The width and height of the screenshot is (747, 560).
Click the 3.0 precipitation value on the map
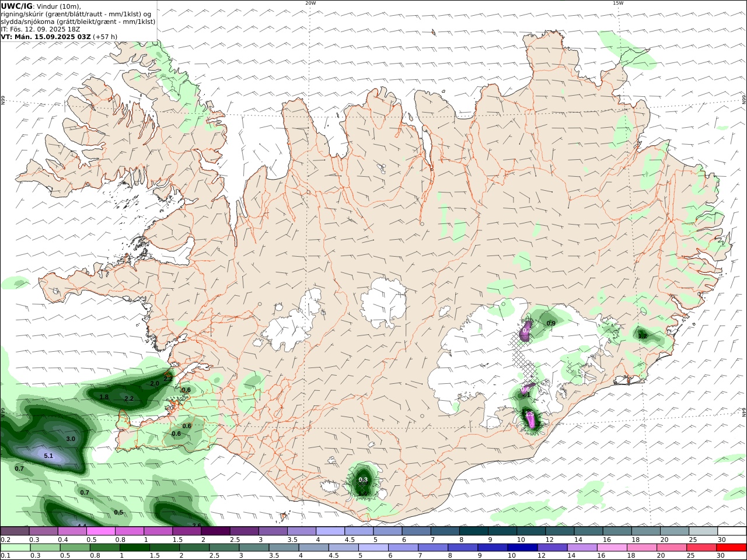71,439
